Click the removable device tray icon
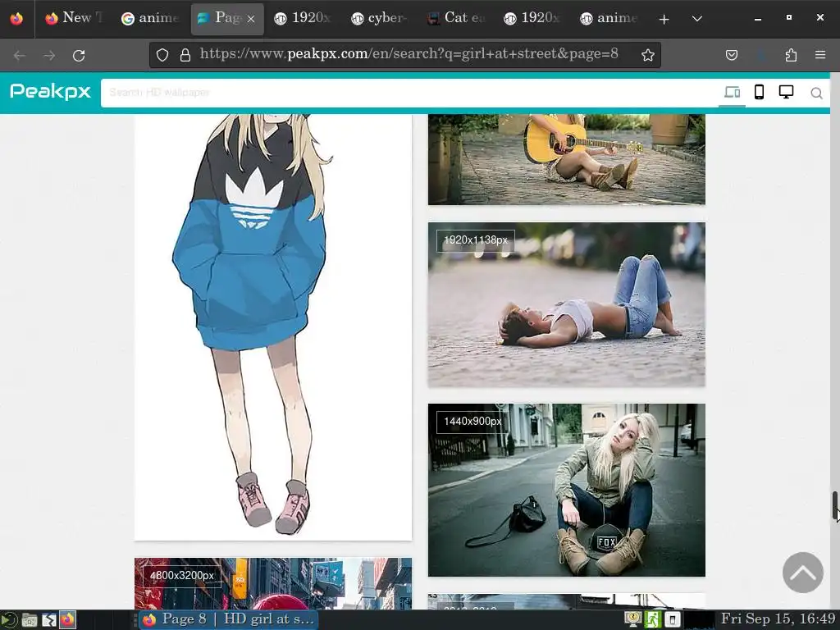The height and width of the screenshot is (630, 840). 672,620
